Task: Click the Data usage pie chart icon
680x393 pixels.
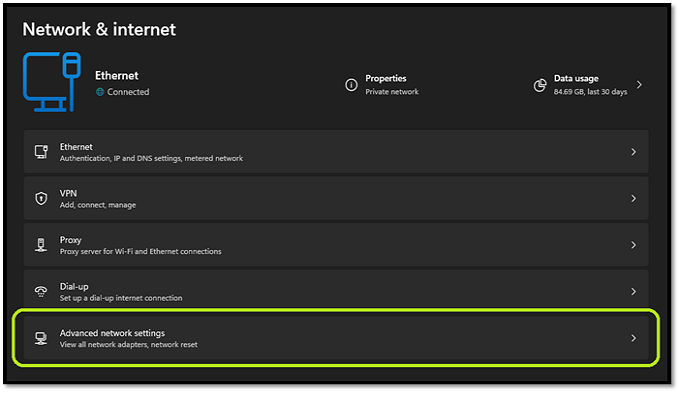Action: [540, 85]
